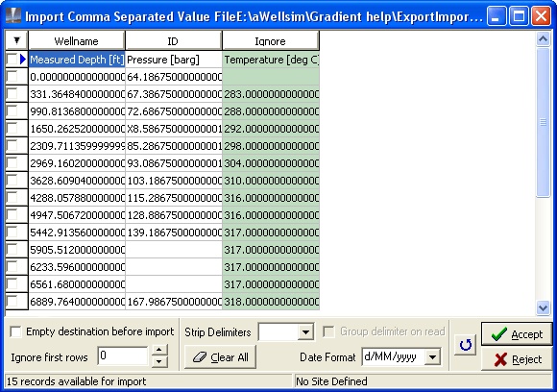Click the vertical scrollbar down arrow
The image size is (557, 392).
pyautogui.click(x=544, y=307)
